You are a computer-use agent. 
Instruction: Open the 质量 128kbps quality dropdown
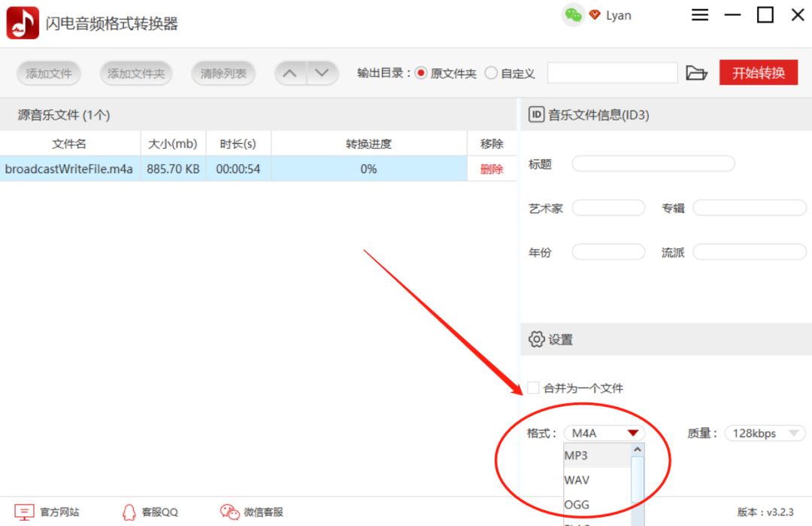pos(765,433)
